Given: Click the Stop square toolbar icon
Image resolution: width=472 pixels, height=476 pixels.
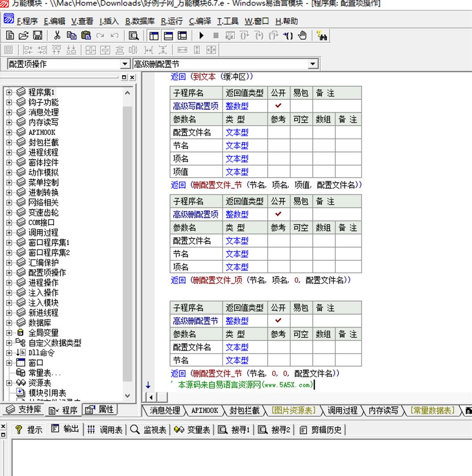Looking at the screenshot, I should tap(216, 35).
